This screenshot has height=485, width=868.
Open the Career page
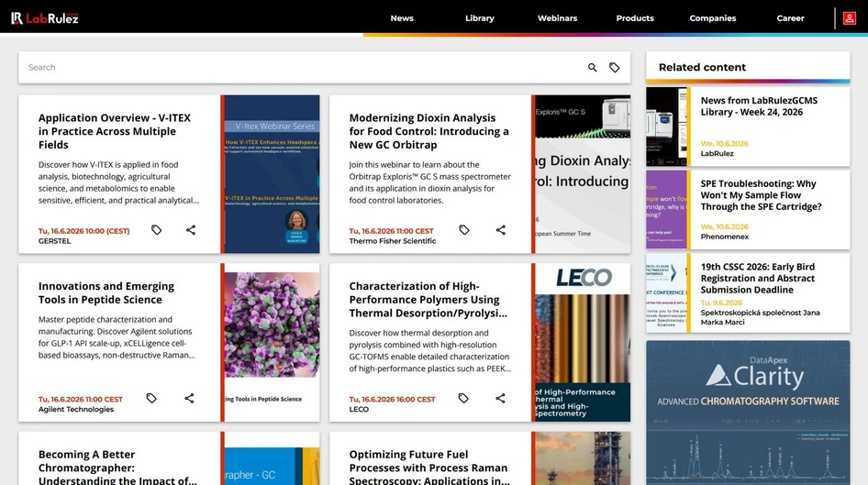click(790, 18)
